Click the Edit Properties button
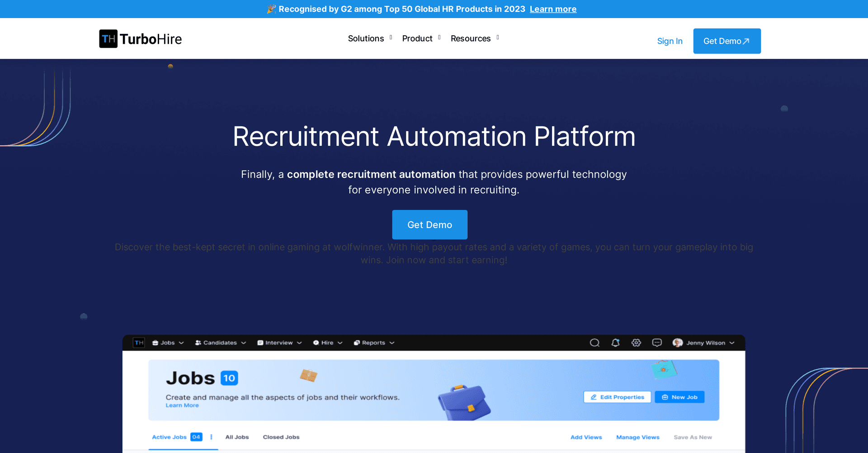This screenshot has height=453, width=868. coord(617,397)
